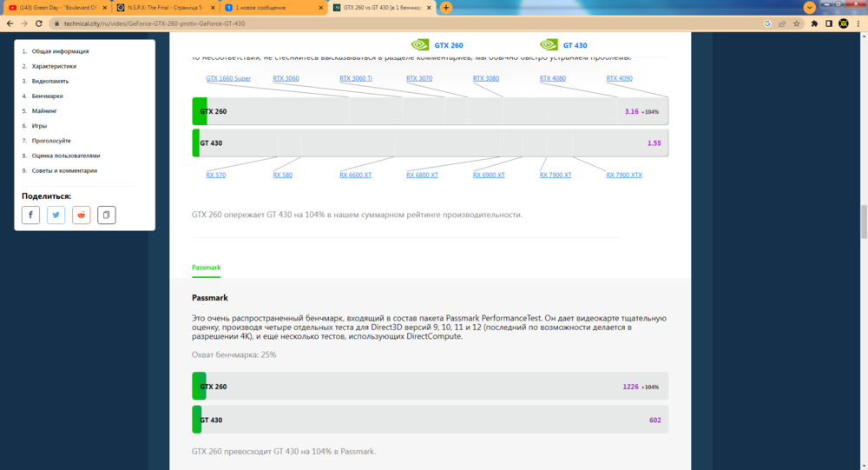
Task: Click the address bar URL field
Action: [x=410, y=23]
